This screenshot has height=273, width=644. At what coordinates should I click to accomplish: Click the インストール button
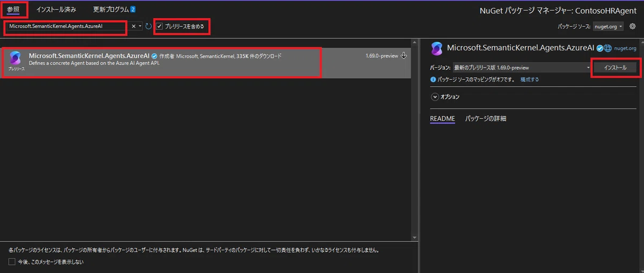(615, 68)
